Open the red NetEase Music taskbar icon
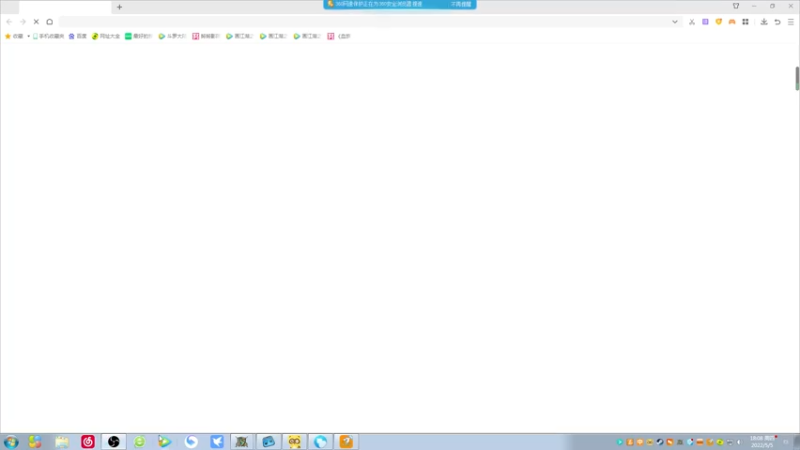This screenshot has width=800, height=450. point(88,442)
